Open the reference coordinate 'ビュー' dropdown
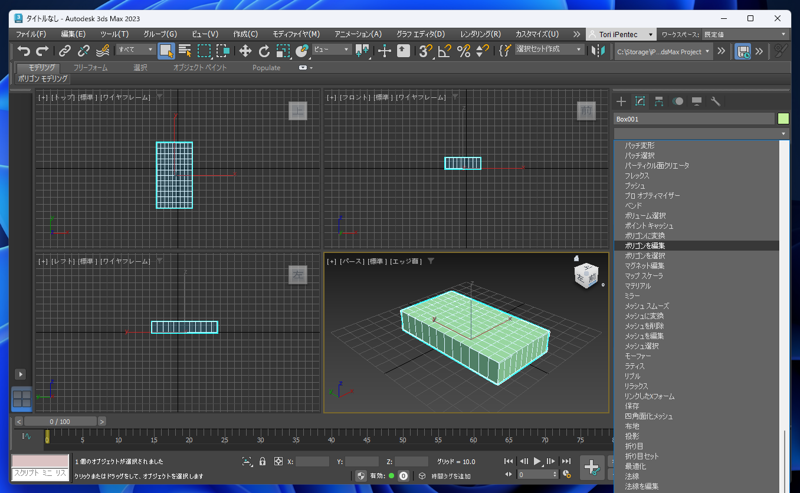This screenshot has width=800, height=493. pyautogui.click(x=331, y=50)
